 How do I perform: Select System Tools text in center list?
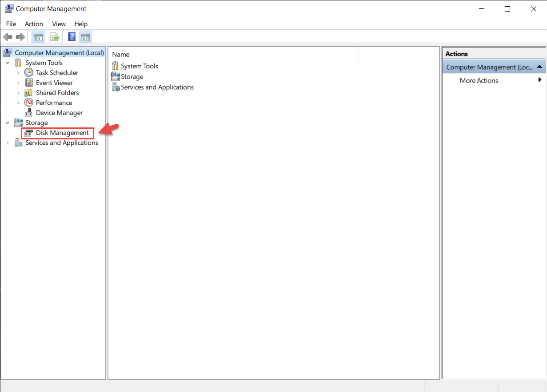(140, 66)
